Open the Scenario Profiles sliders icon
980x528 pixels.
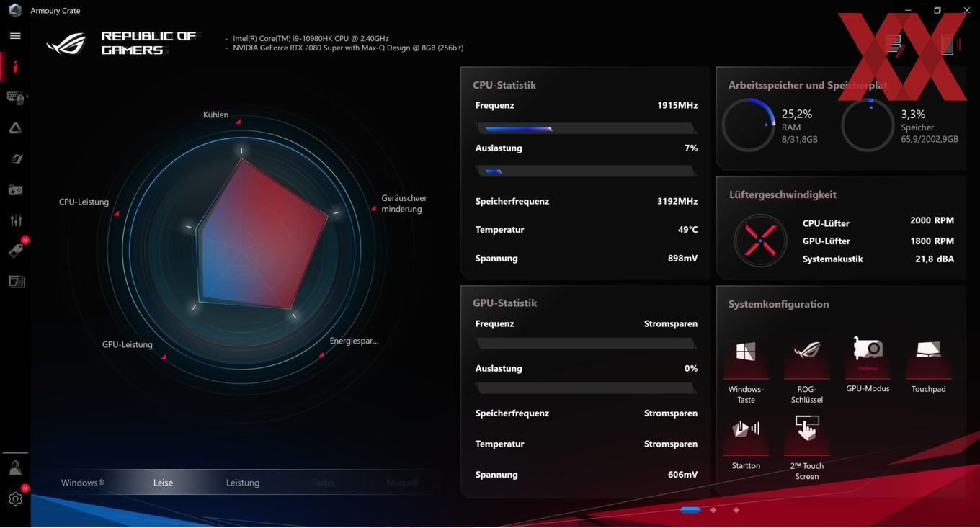click(x=16, y=220)
